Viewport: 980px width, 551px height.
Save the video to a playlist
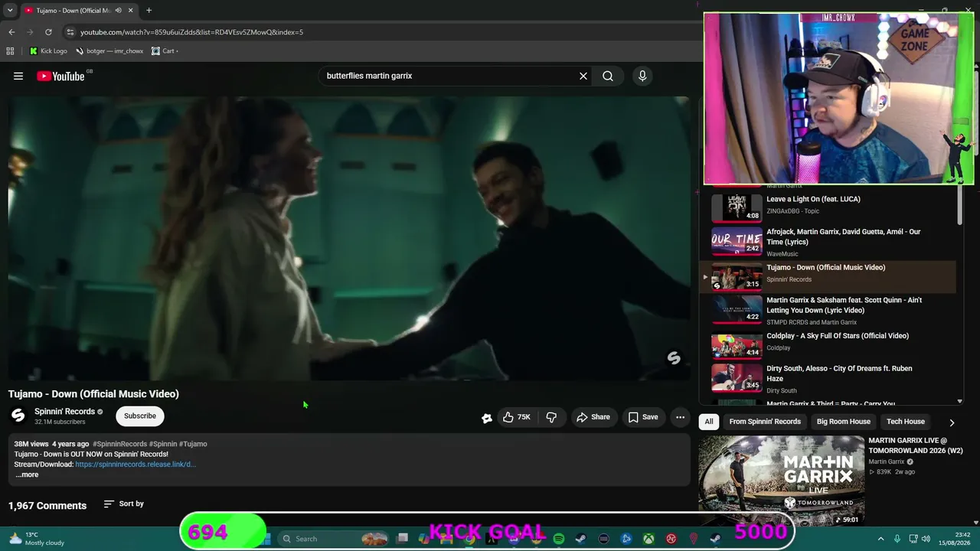pos(643,417)
